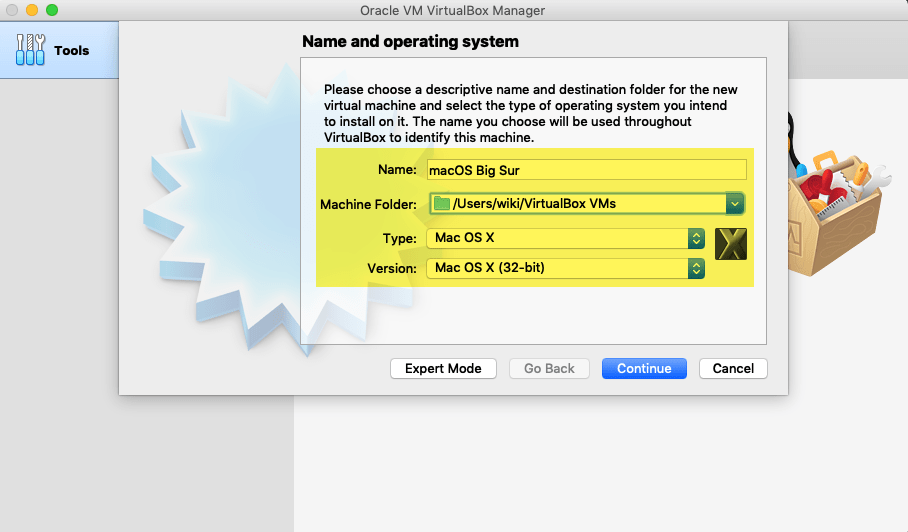Click the Name and operating system heading
This screenshot has width=908, height=532.
[x=411, y=41]
